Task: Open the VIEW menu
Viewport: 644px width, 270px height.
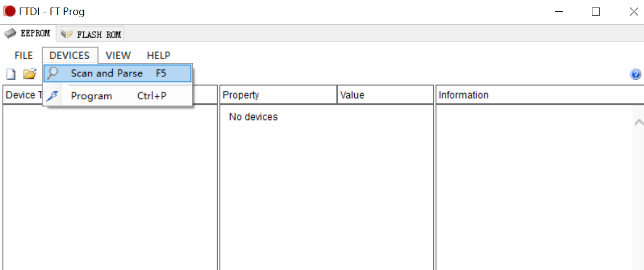Action: 118,55
